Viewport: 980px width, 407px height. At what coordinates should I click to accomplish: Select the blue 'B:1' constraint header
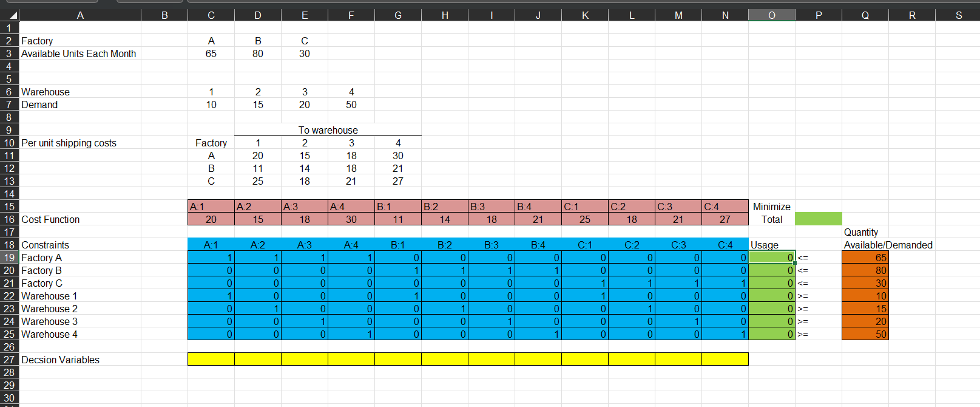click(398, 245)
